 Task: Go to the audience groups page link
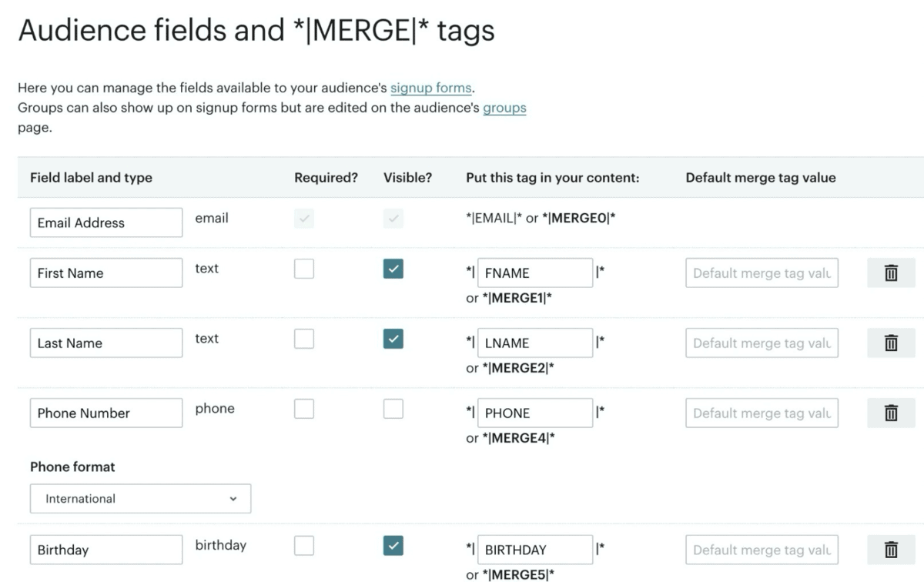point(504,108)
